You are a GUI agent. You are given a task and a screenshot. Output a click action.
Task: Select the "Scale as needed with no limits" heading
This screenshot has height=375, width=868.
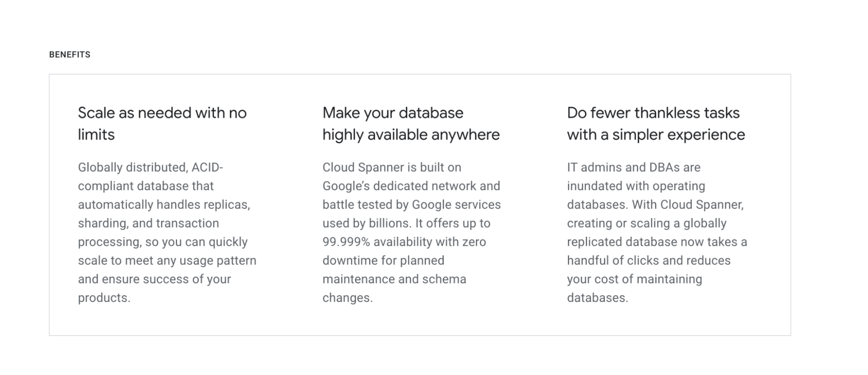pyautogui.click(x=162, y=124)
